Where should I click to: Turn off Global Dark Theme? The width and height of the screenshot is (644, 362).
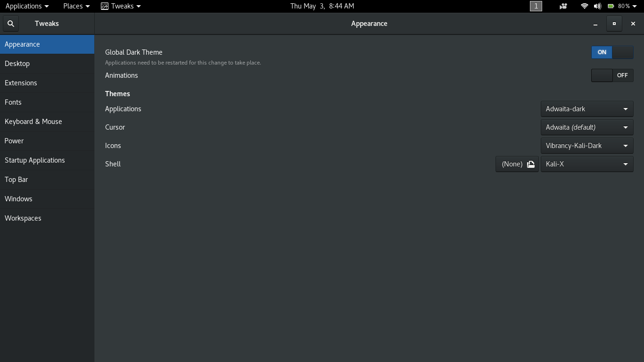612,52
